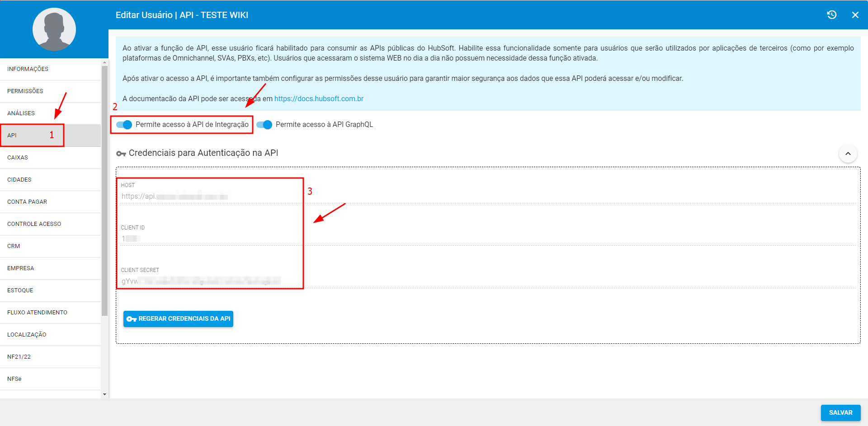Open the CRM menu item

pos(50,246)
